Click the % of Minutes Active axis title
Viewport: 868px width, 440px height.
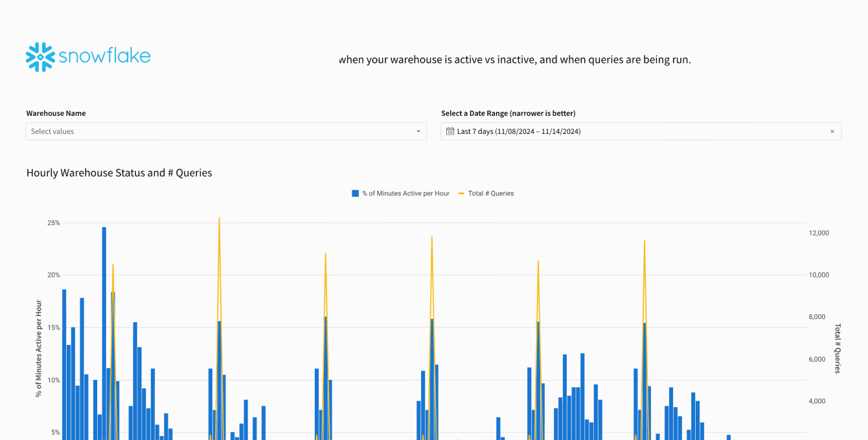39,348
